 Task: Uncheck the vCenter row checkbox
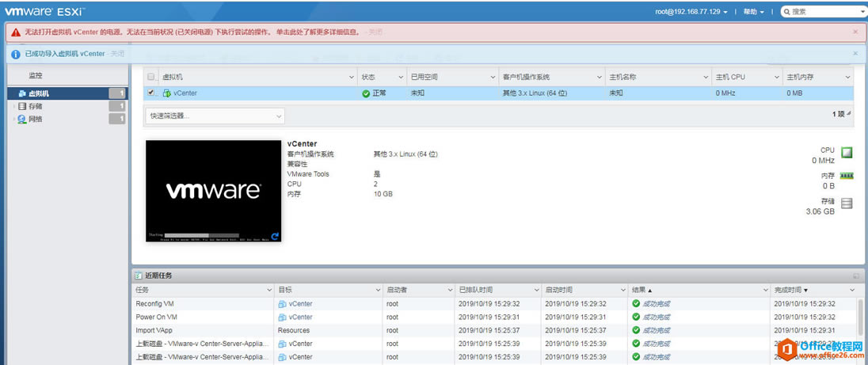(151, 93)
